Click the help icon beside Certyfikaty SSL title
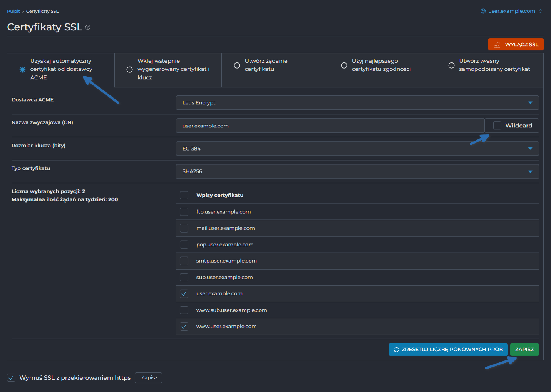The width and height of the screenshot is (551, 392). pyautogui.click(x=88, y=27)
